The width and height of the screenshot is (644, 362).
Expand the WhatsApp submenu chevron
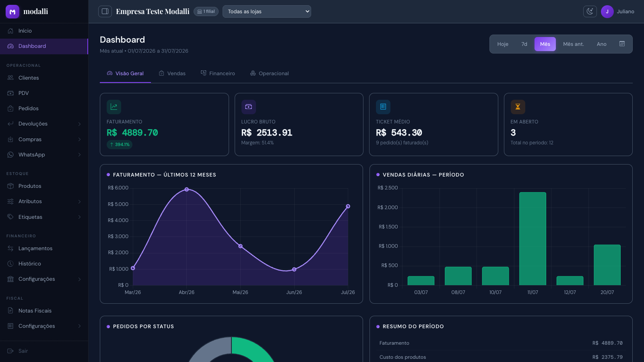point(79,154)
